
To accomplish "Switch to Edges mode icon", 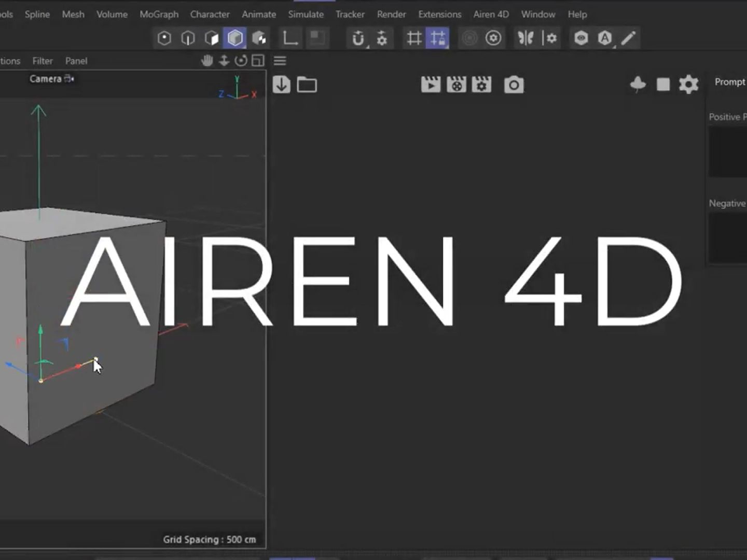I will [188, 38].
